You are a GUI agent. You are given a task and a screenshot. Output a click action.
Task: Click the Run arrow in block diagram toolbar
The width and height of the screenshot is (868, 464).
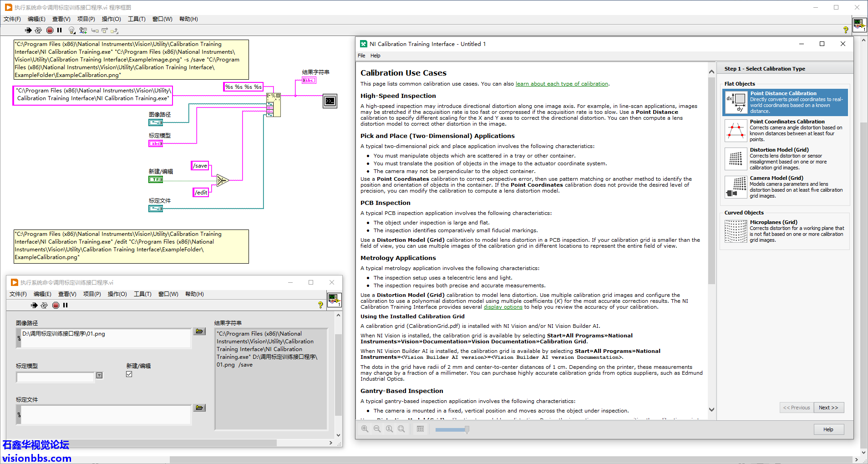click(x=28, y=31)
